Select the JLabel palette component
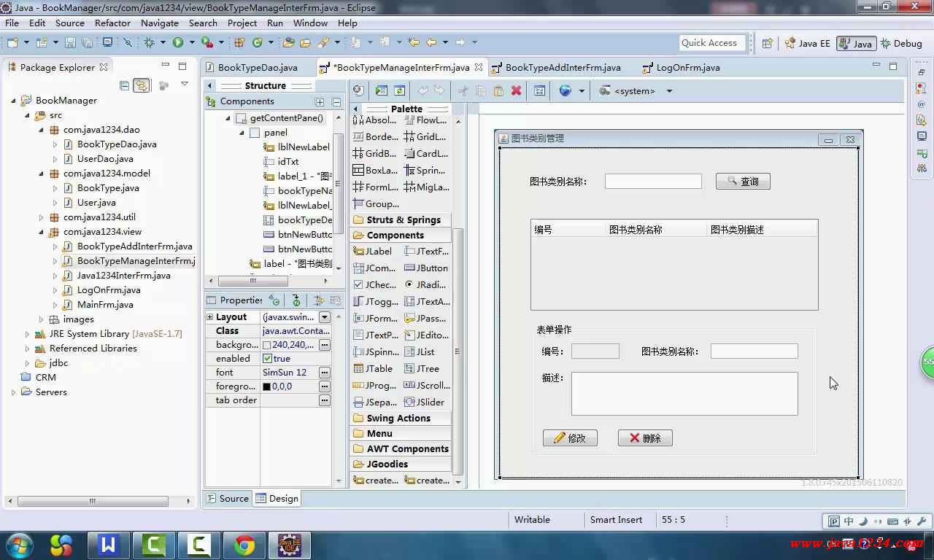The width and height of the screenshot is (934, 560). pos(372,251)
